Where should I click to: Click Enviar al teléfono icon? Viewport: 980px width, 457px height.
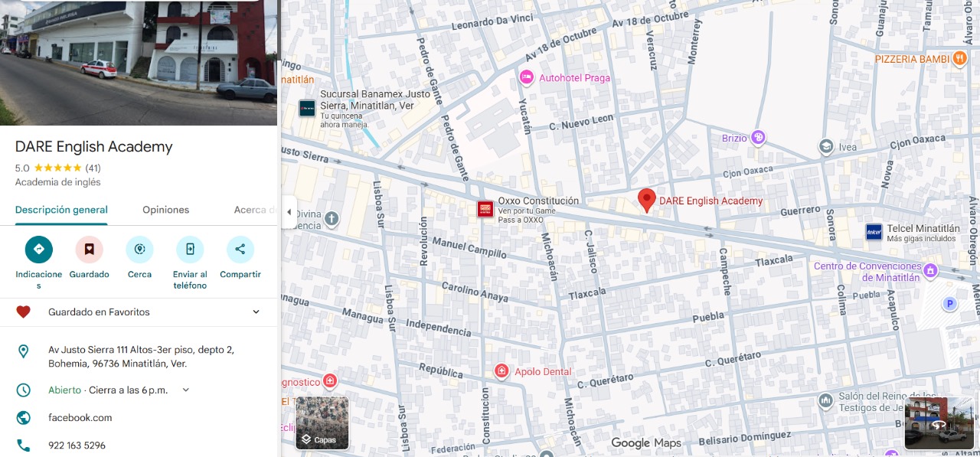click(x=190, y=250)
